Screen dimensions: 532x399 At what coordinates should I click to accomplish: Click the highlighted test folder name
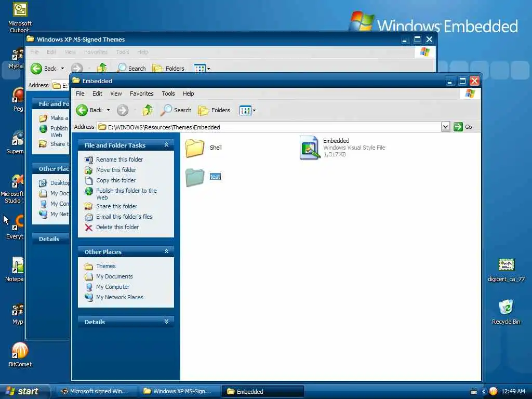click(215, 177)
